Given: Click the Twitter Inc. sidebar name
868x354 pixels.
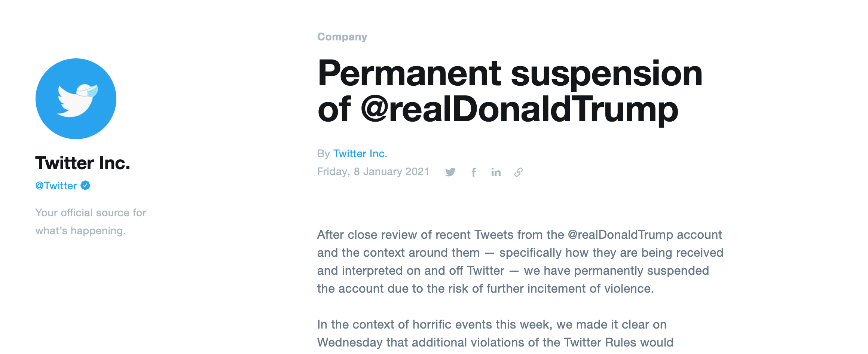Looking at the screenshot, I should tap(83, 163).
